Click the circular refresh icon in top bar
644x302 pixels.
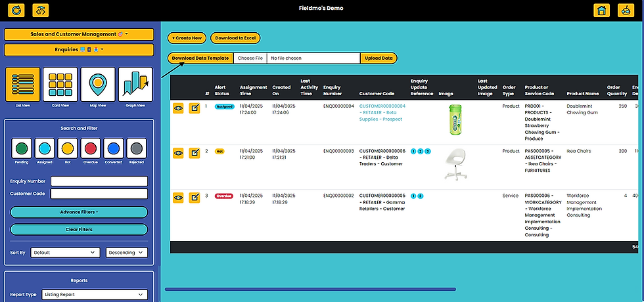click(16, 11)
